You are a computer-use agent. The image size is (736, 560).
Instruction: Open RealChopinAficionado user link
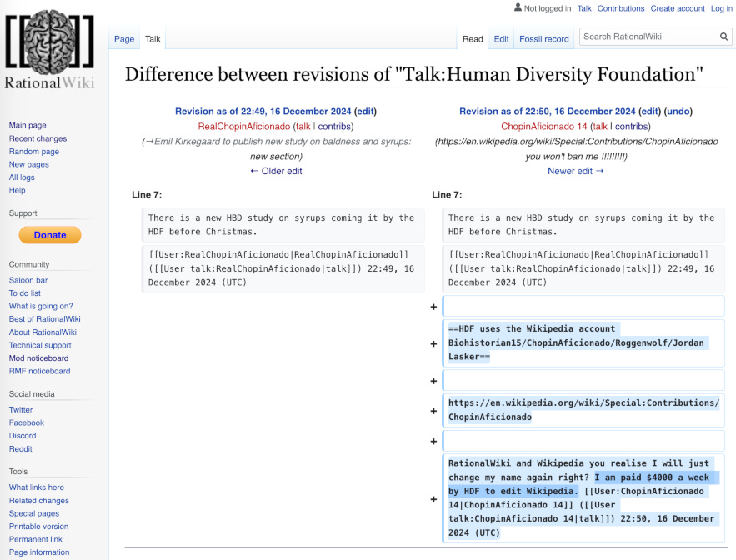(244, 127)
